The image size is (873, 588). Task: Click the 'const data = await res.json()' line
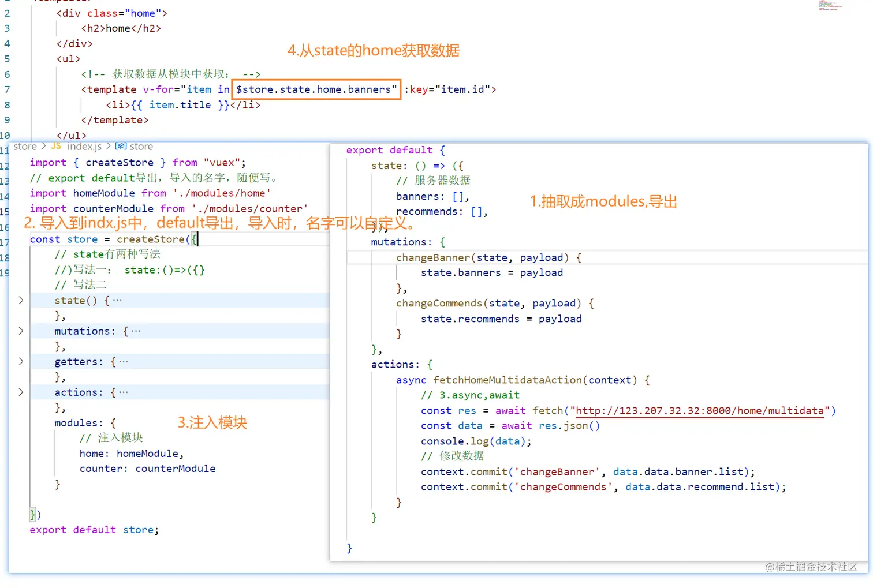coord(510,426)
